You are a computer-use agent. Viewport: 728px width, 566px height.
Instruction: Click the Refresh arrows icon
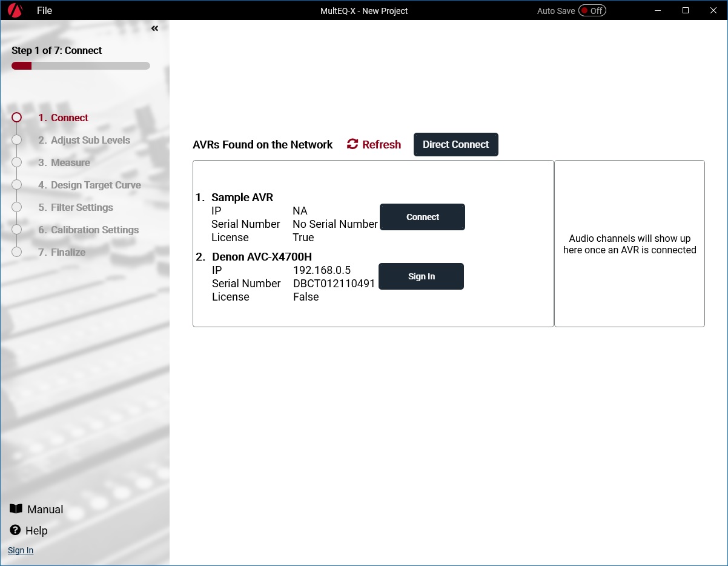coord(352,144)
